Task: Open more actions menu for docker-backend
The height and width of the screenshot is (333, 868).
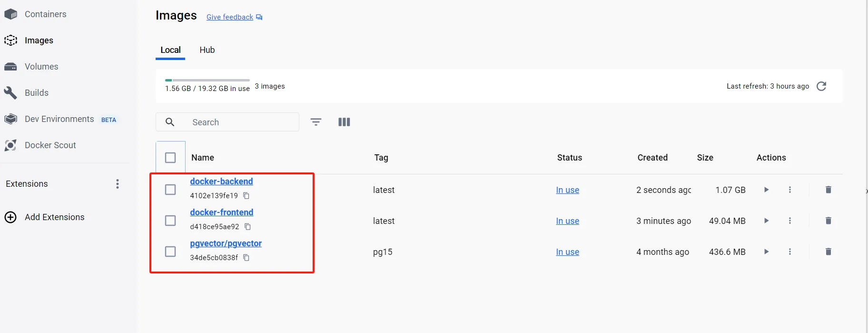Action: (790, 190)
